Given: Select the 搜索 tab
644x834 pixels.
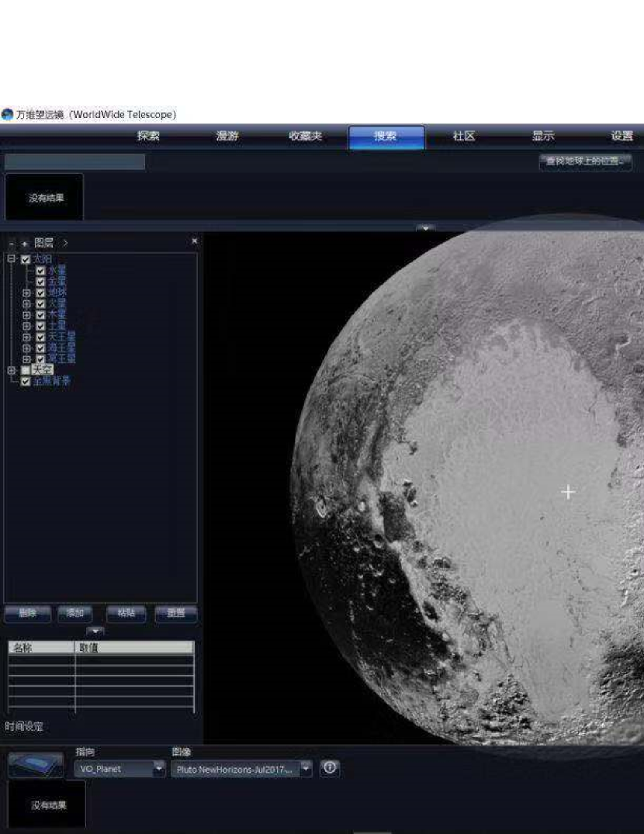Looking at the screenshot, I should pyautogui.click(x=386, y=137).
